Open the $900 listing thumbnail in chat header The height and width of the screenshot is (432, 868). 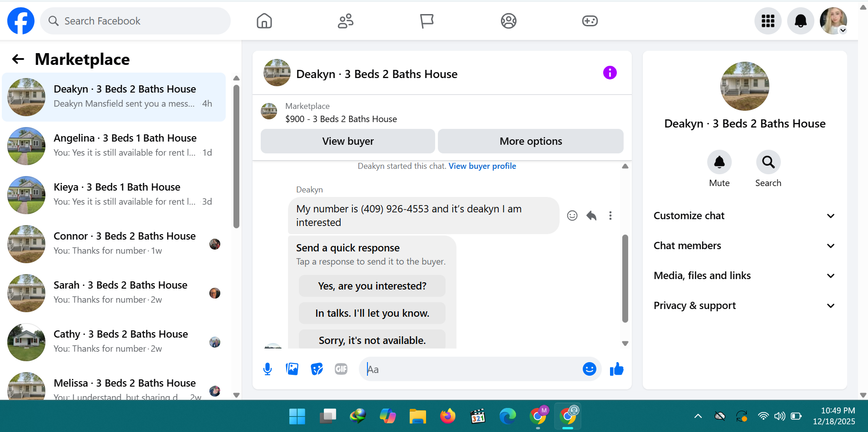(x=269, y=111)
